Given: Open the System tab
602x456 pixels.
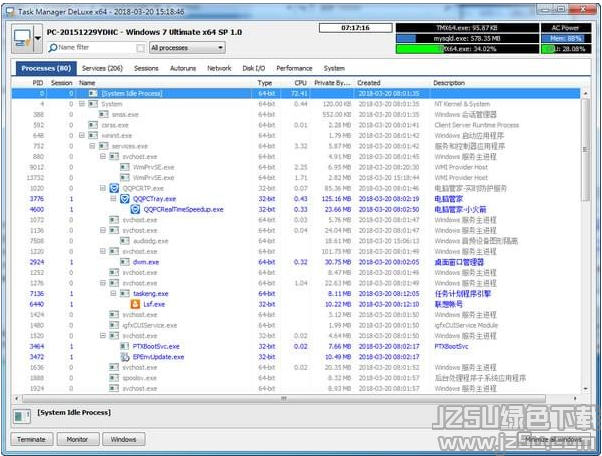Looking at the screenshot, I should pos(334,68).
